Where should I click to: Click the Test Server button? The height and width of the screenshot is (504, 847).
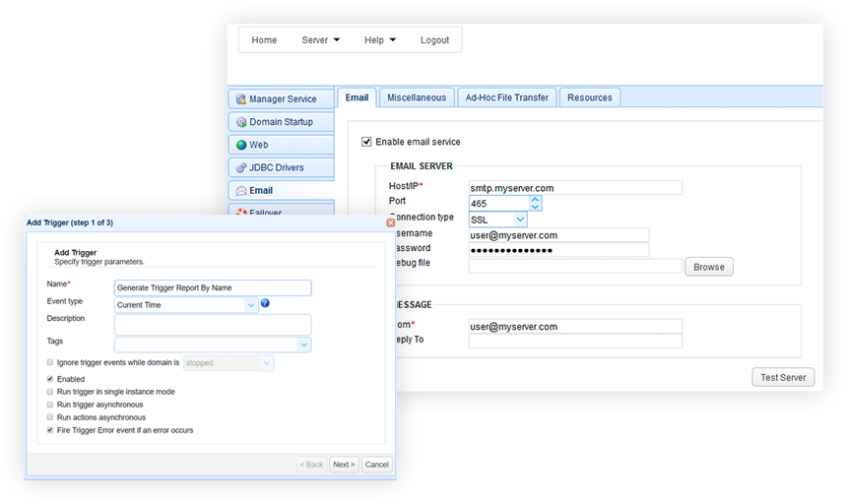[x=783, y=377]
